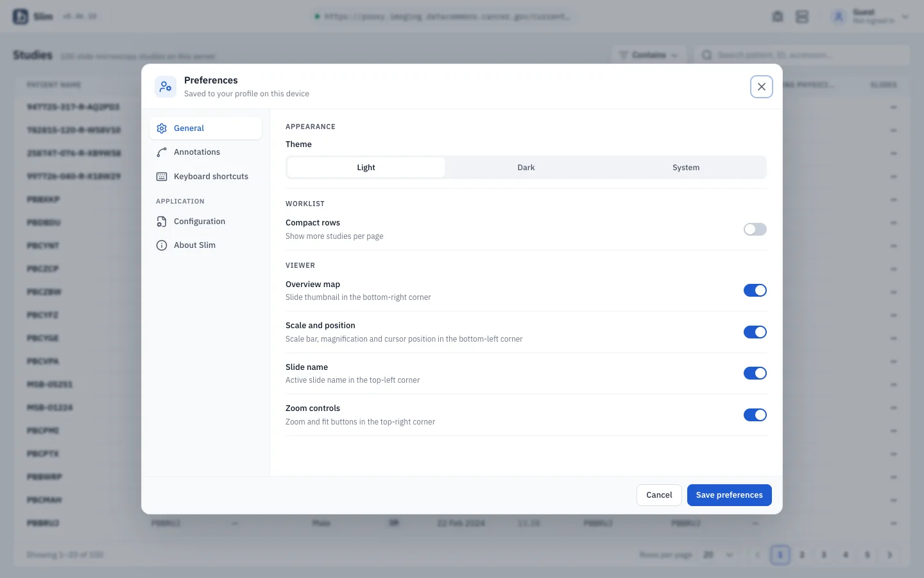The width and height of the screenshot is (924, 578).
Task: Close the Preferences dialog with X
Action: pyautogui.click(x=761, y=87)
